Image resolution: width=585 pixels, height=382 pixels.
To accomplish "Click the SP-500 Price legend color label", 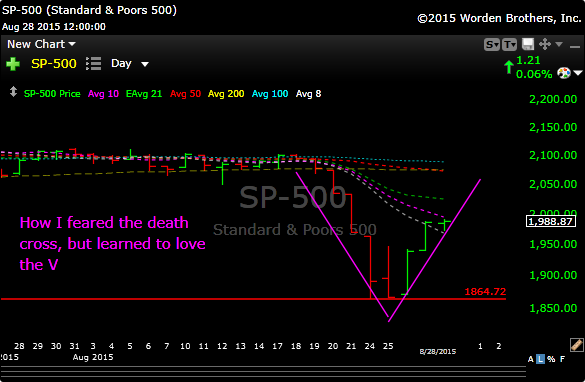I will pos(52,94).
